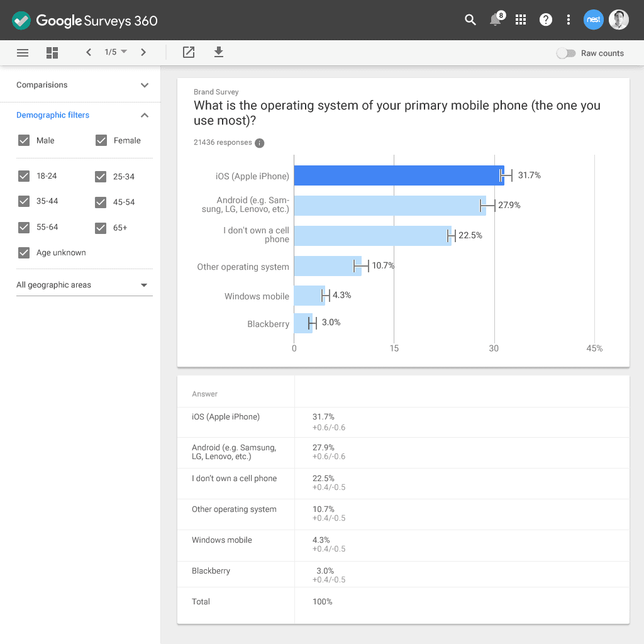Download the survey results
The width and height of the screenshot is (644, 644).
pos(219,52)
